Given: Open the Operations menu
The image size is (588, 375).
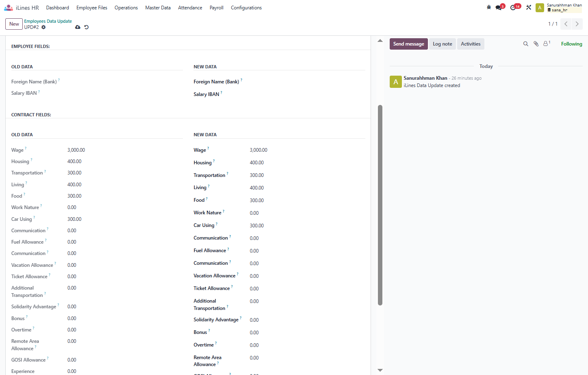Looking at the screenshot, I should tap(126, 8).
